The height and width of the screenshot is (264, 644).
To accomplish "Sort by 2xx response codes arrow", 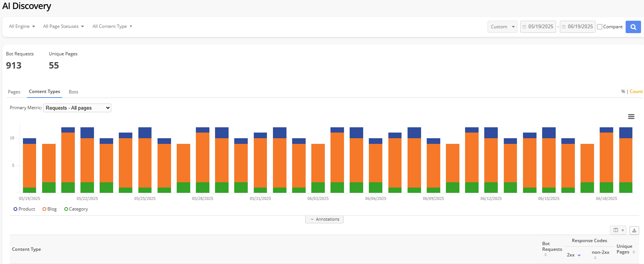I will (x=579, y=255).
